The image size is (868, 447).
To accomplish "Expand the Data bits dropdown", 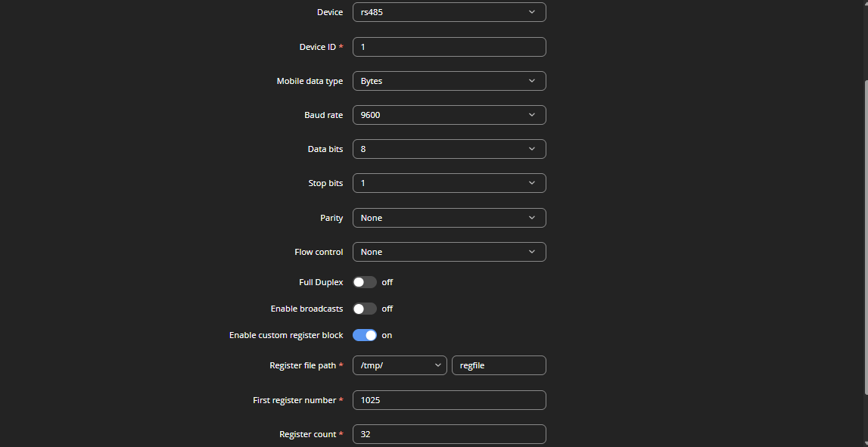I will (449, 149).
